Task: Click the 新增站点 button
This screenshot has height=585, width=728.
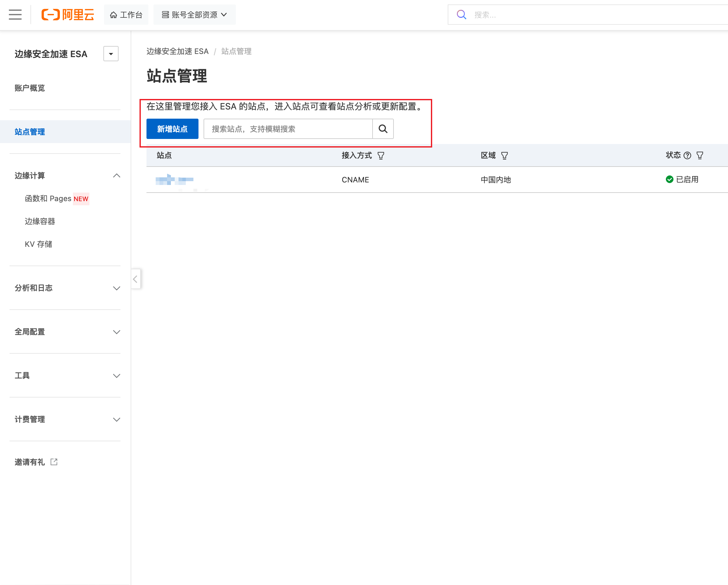Action: 172,129
